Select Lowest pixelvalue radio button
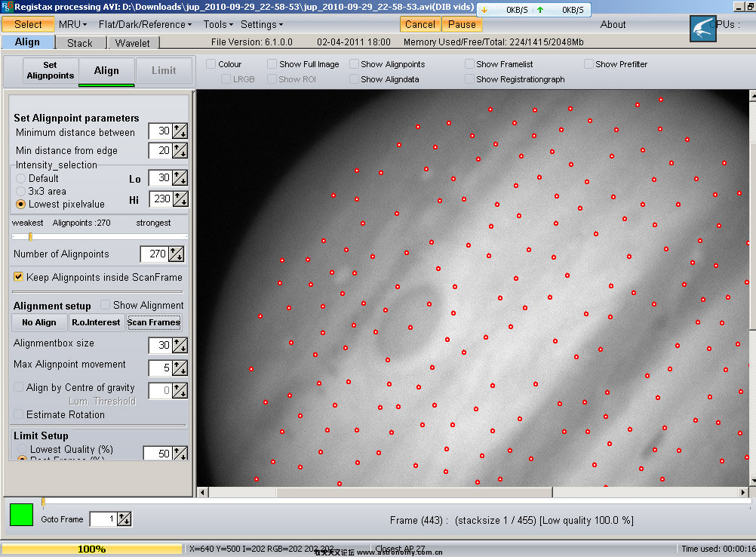Viewport: 756px width, 557px height. 20,205
